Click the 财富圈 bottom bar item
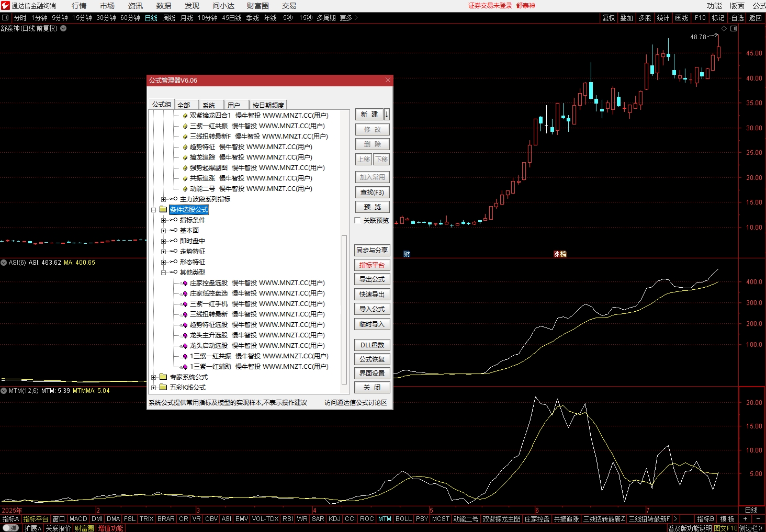This screenshot has width=766, height=532. (x=84, y=528)
